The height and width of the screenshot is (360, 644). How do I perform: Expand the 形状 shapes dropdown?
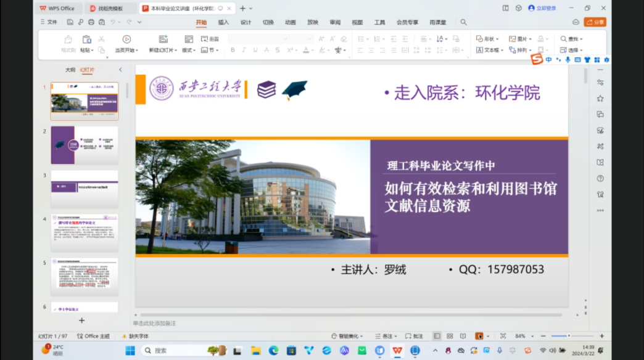pyautogui.click(x=487, y=39)
